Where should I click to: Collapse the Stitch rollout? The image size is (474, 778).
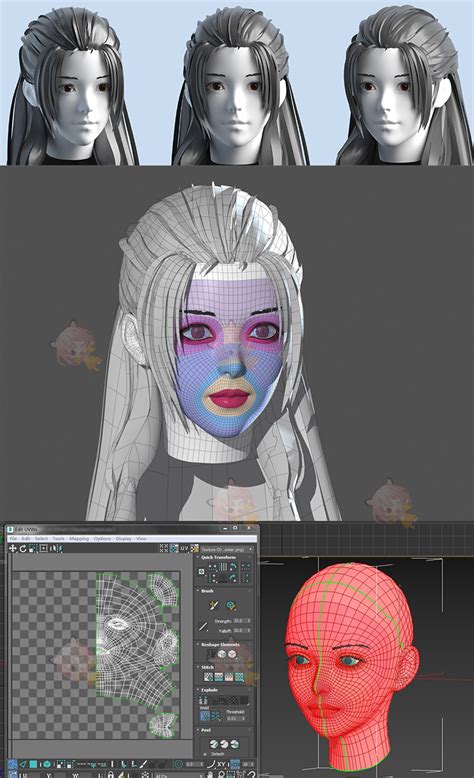coord(207,667)
